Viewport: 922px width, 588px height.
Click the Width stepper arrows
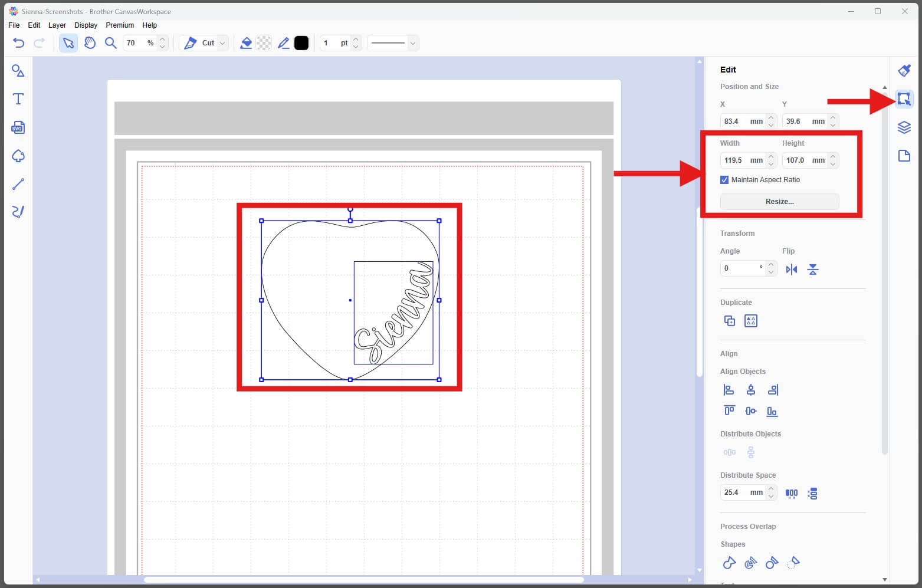[771, 160]
